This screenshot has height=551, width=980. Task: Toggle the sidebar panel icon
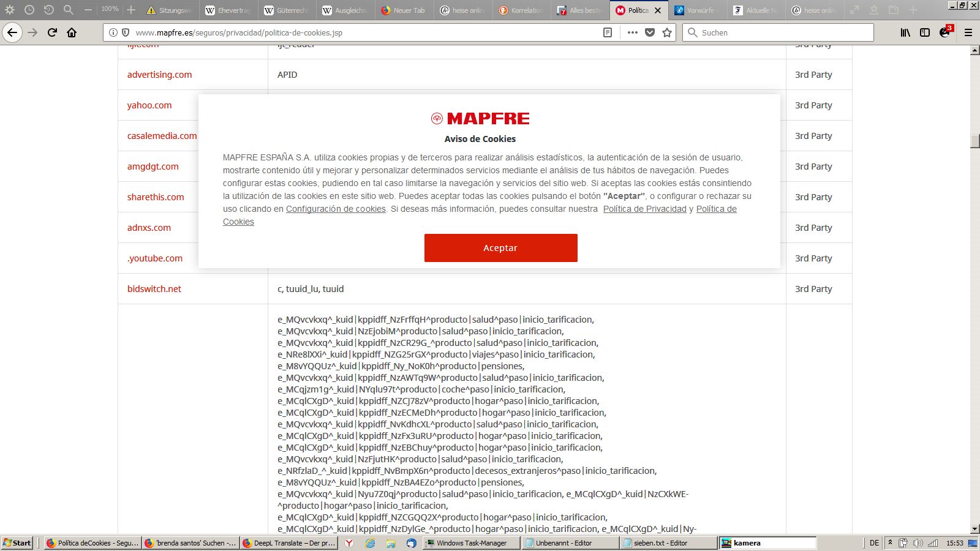[x=925, y=32]
